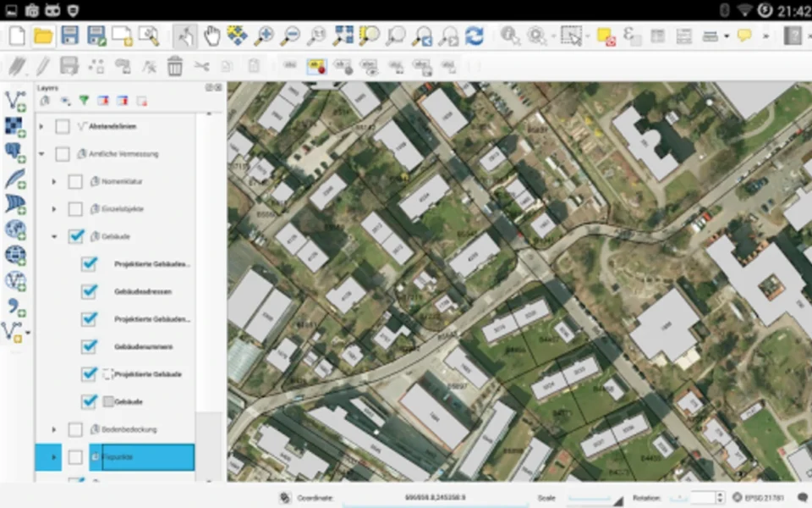Open the Composer Manager icon

149,36
